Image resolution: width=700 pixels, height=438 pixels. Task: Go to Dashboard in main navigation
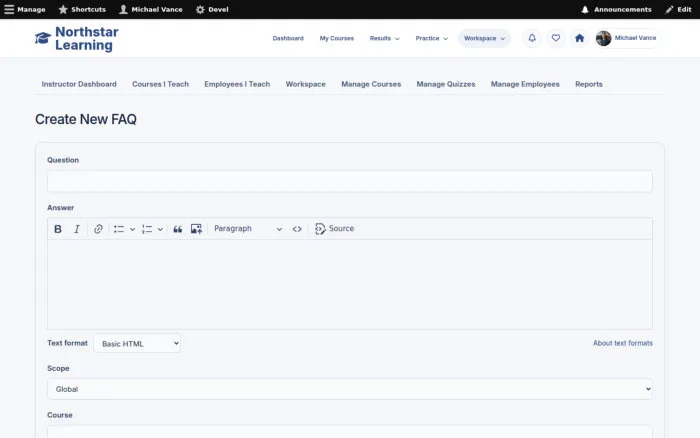tap(288, 38)
